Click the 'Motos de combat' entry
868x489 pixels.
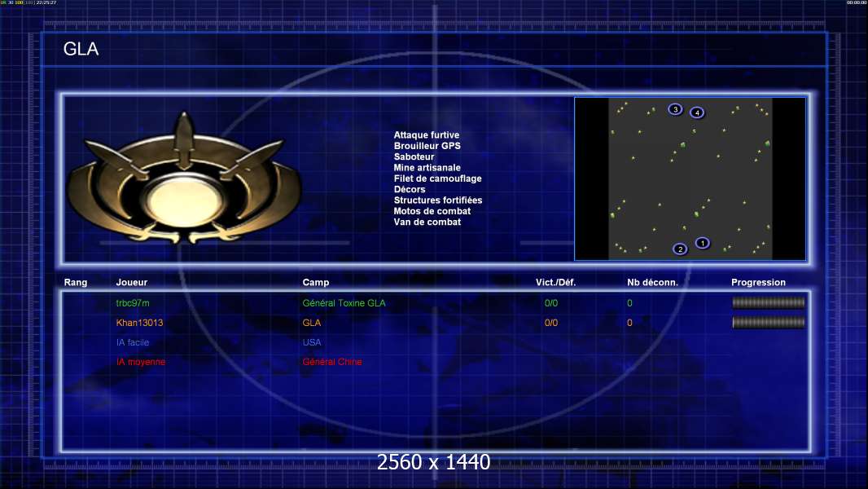(432, 212)
